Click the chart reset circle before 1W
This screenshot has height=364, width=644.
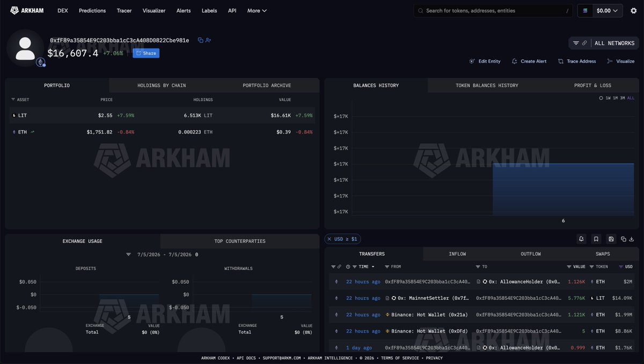point(601,98)
